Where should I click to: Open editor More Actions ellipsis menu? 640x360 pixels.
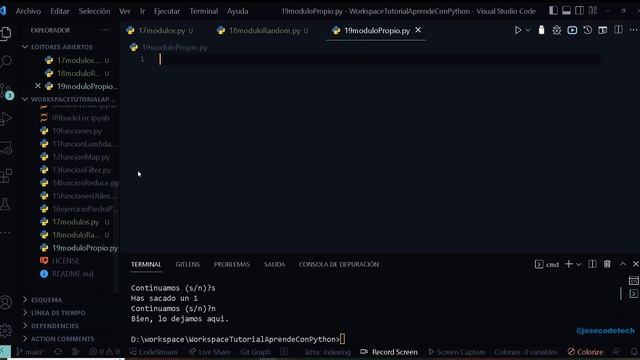(633, 30)
